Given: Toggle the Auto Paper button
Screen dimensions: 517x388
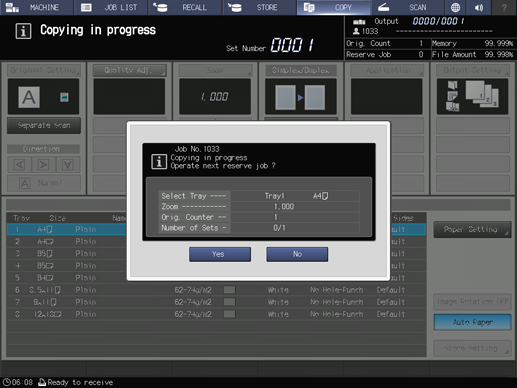Looking at the screenshot, I should (472, 322).
